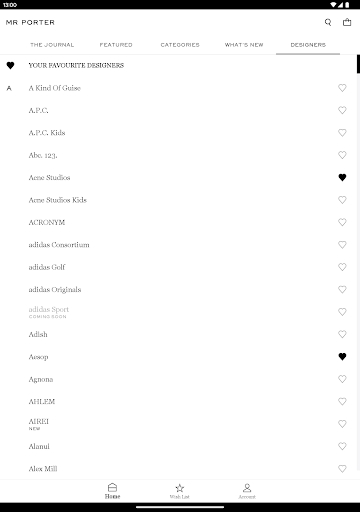Unfavourite Acne Studios filled heart
The width and height of the screenshot is (360, 512).
pyautogui.click(x=342, y=177)
